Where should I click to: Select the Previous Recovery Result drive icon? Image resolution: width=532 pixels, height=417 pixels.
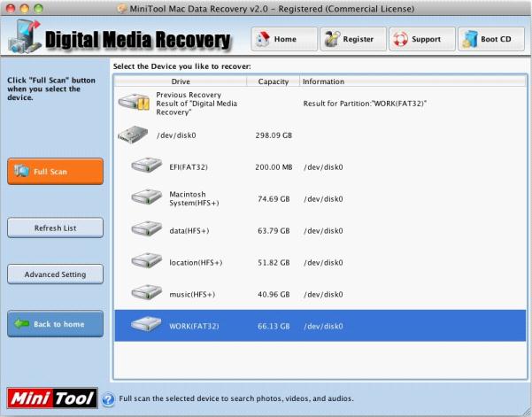coord(135,102)
